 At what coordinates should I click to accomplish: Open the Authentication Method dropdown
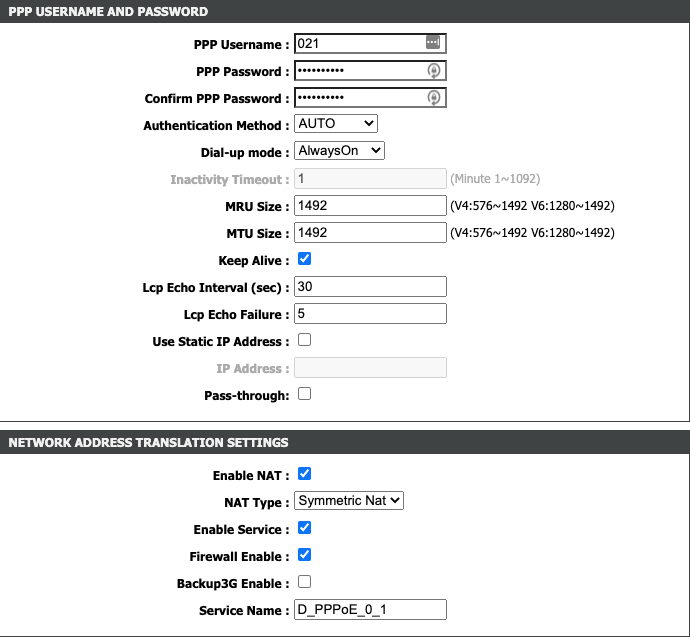click(336, 124)
